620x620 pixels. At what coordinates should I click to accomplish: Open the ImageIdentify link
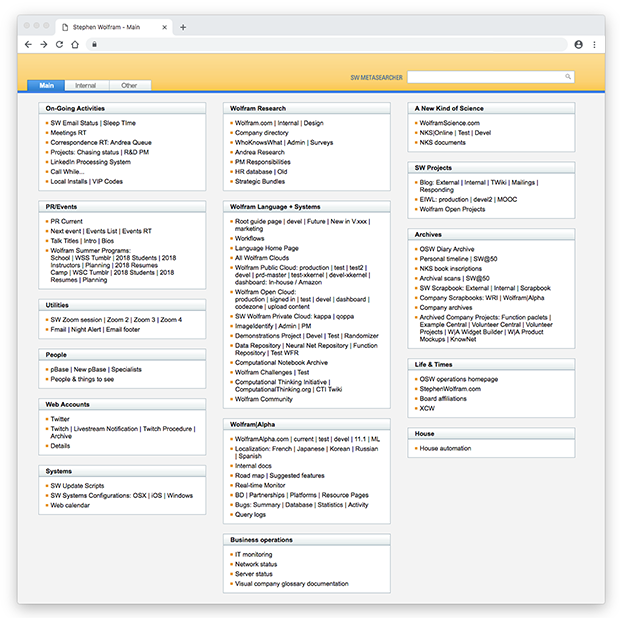(x=254, y=326)
